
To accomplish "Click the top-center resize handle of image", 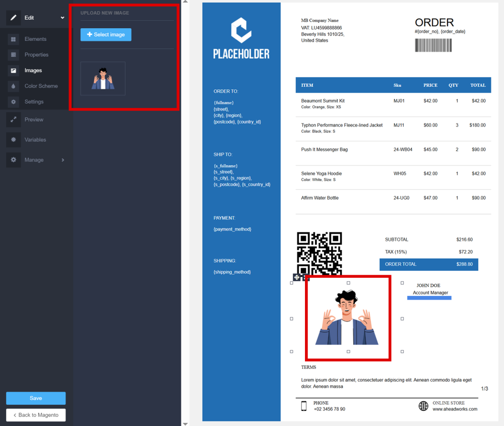I will tap(348, 283).
